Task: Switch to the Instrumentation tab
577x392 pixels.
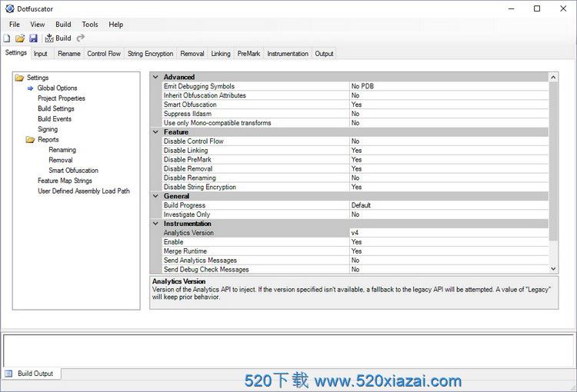Action: click(x=288, y=54)
